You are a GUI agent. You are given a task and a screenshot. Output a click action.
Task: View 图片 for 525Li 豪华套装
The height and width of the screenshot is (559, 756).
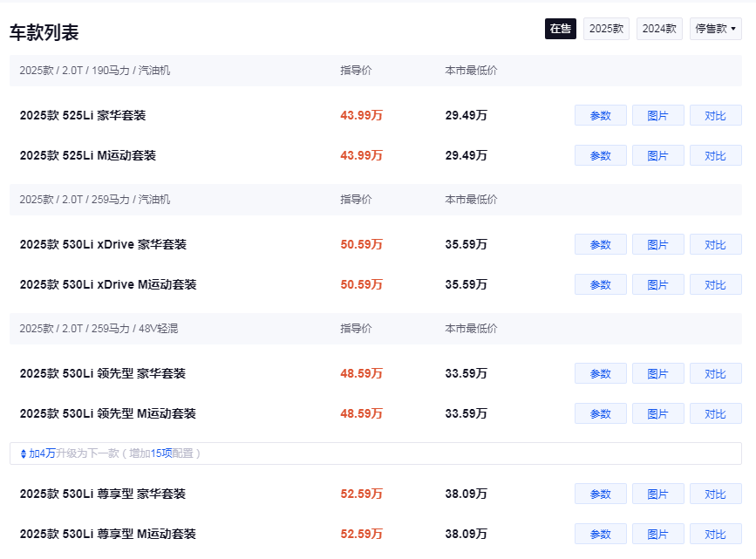click(657, 115)
